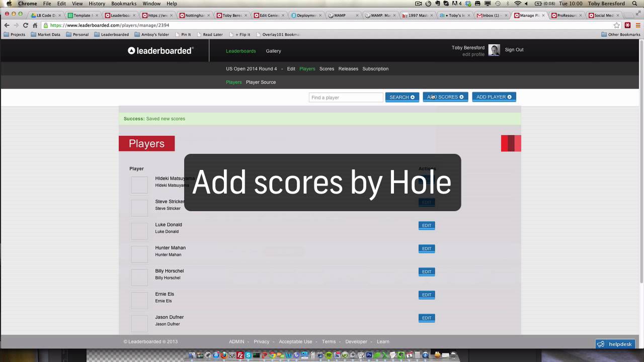Click EDIT button for Luke Donald
The image size is (644, 362).
(x=427, y=225)
